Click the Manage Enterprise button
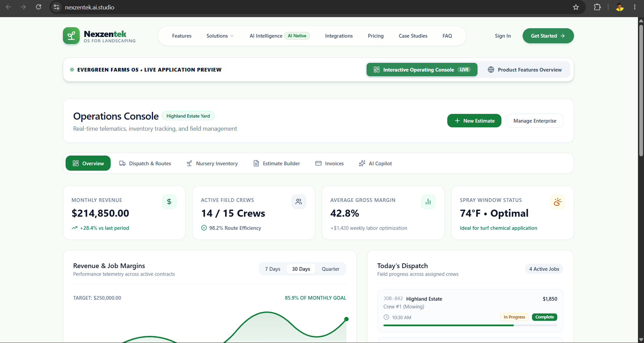Image resolution: width=644 pixels, height=343 pixels. (535, 121)
